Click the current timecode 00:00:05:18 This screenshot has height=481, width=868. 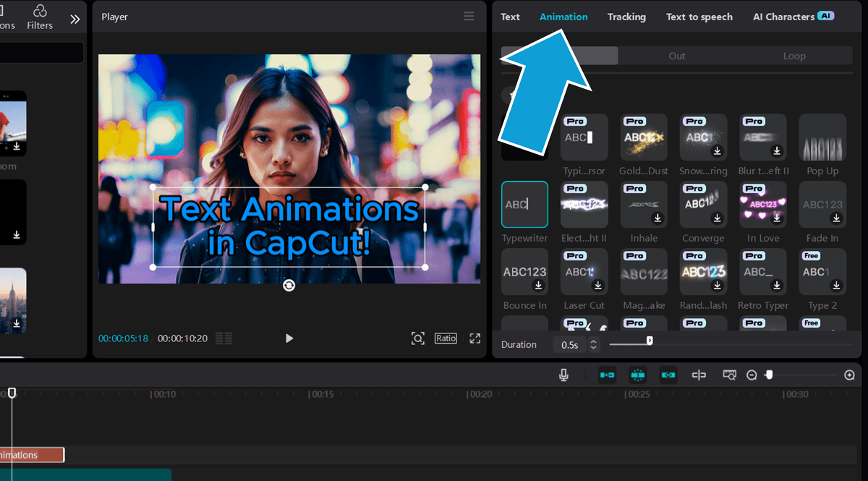124,339
